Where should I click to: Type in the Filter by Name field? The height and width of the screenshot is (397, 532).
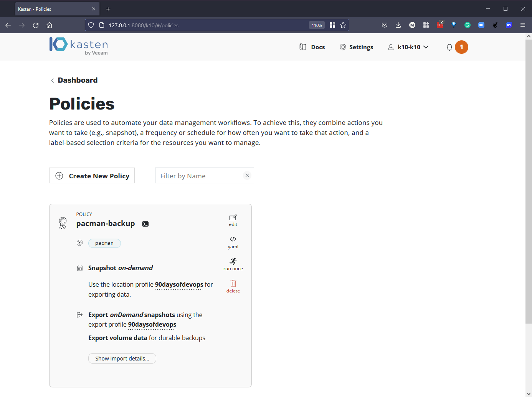[x=200, y=176]
